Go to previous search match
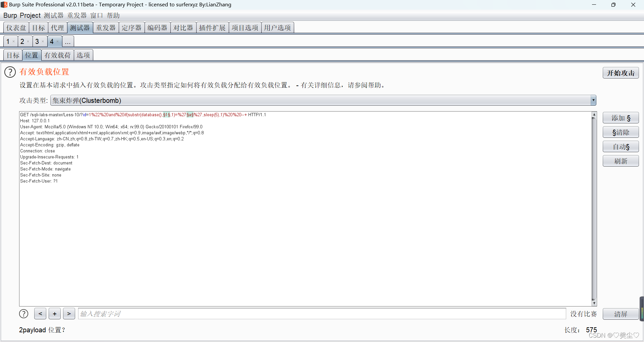 (x=40, y=314)
